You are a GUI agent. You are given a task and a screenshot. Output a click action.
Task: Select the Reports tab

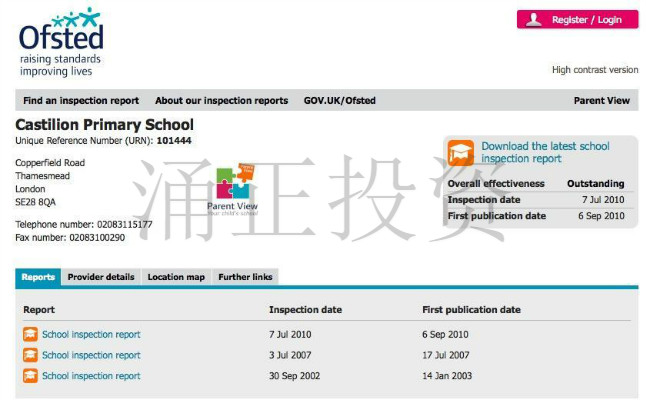pos(38,277)
